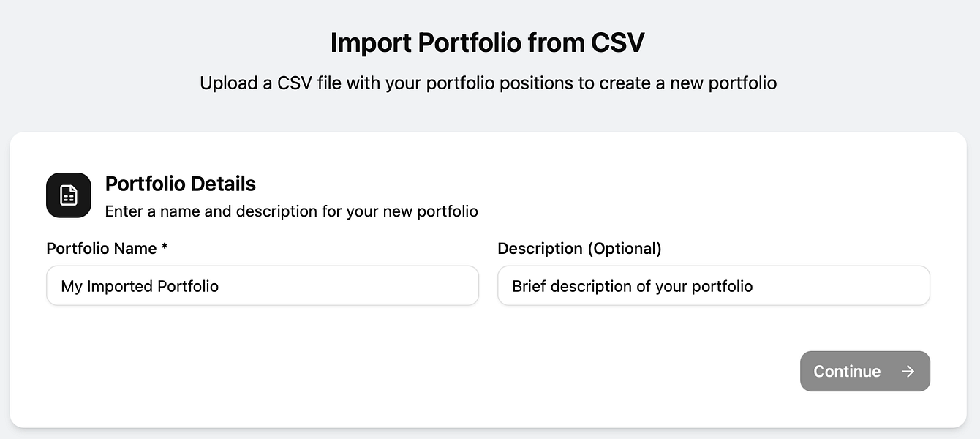Click the right arrow icon on Continue

[908, 372]
